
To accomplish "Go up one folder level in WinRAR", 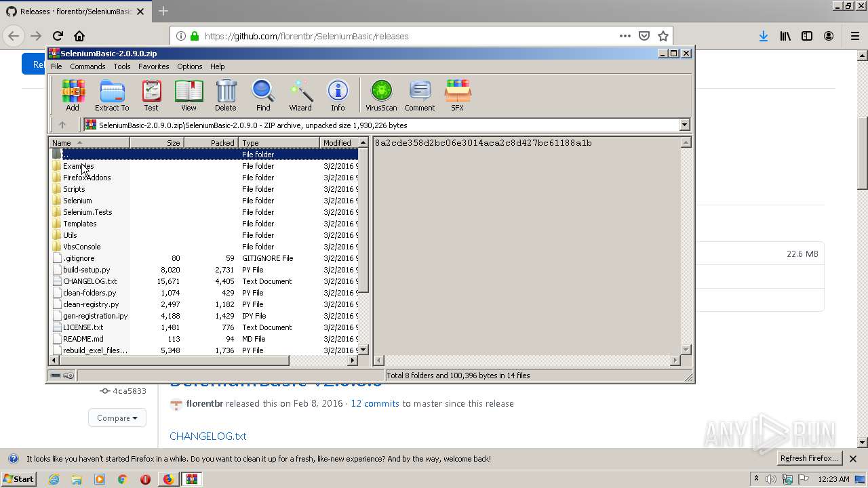I will [62, 125].
